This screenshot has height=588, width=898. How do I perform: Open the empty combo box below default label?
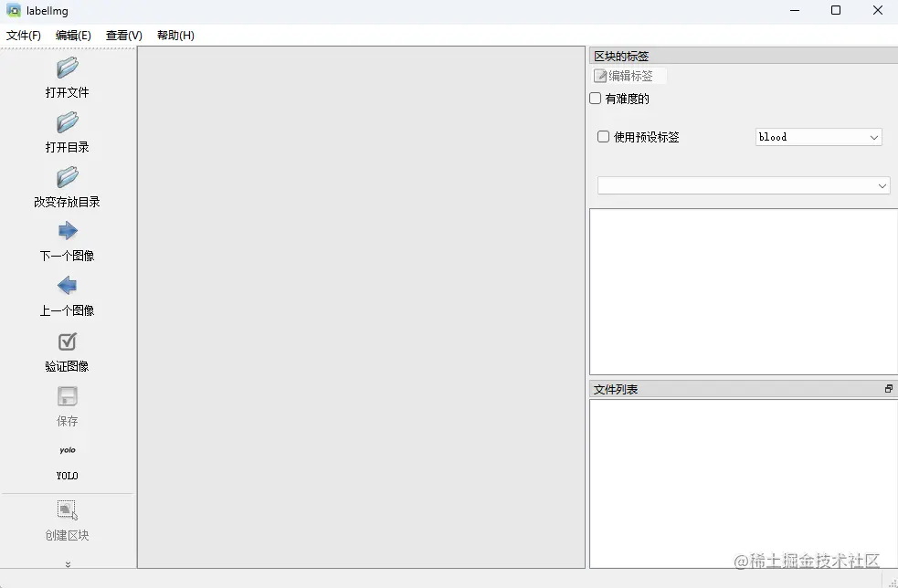(744, 185)
